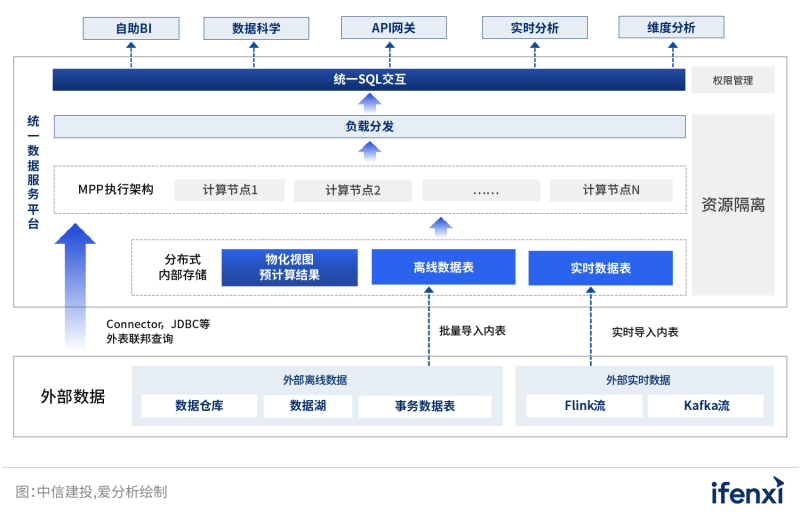Click the Kafka流 box
This screenshot has width=800, height=520.
[706, 406]
